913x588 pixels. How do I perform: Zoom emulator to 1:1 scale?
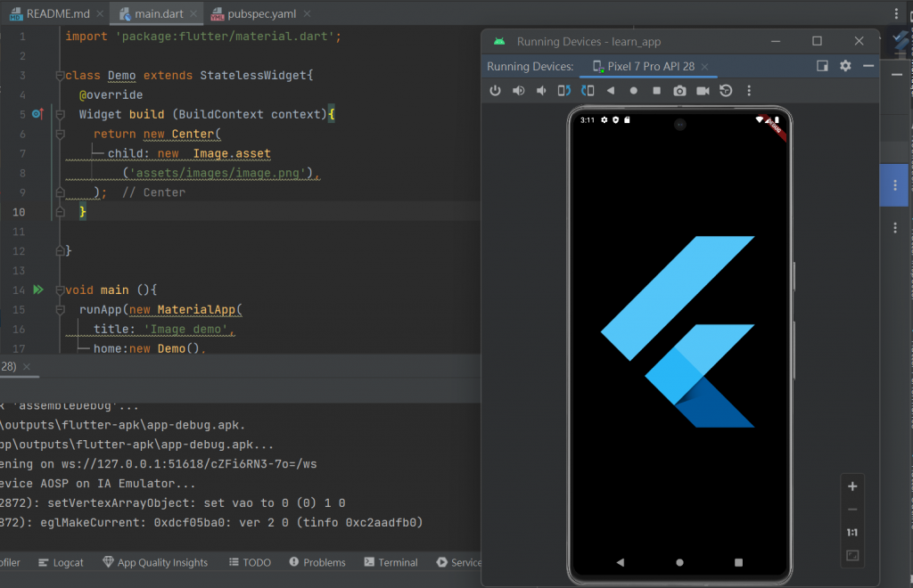tap(852, 532)
